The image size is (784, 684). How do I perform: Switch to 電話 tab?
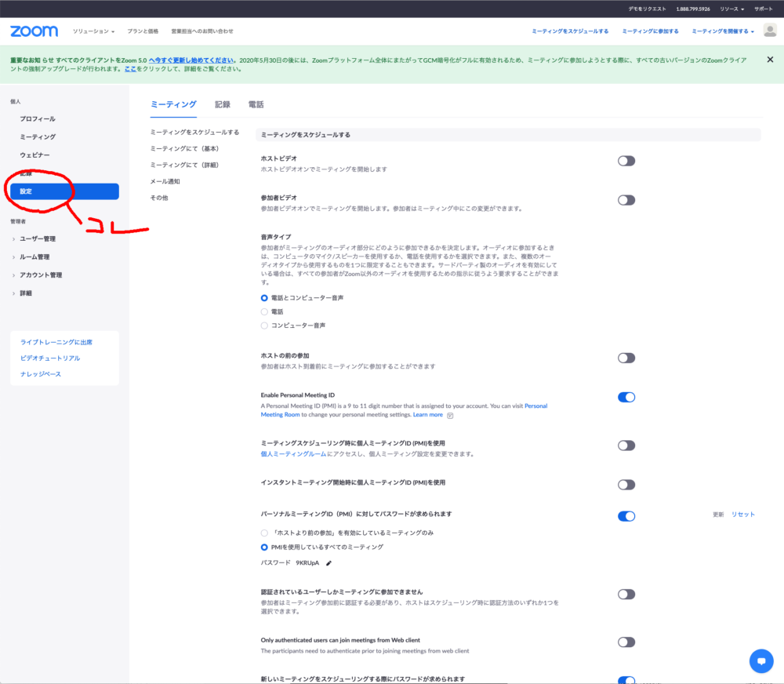[x=256, y=104]
